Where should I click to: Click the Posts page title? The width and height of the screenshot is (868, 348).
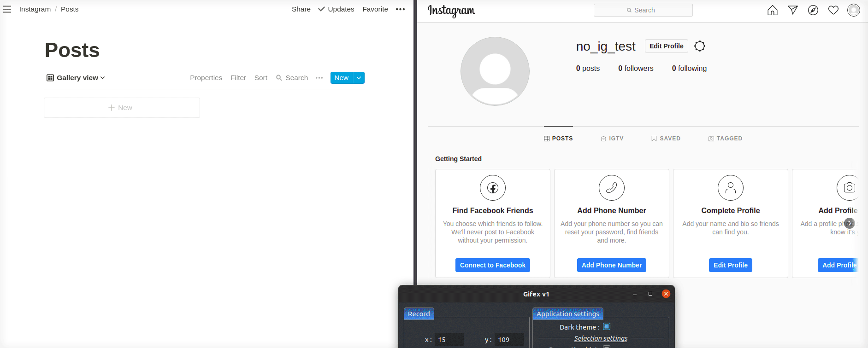[72, 50]
